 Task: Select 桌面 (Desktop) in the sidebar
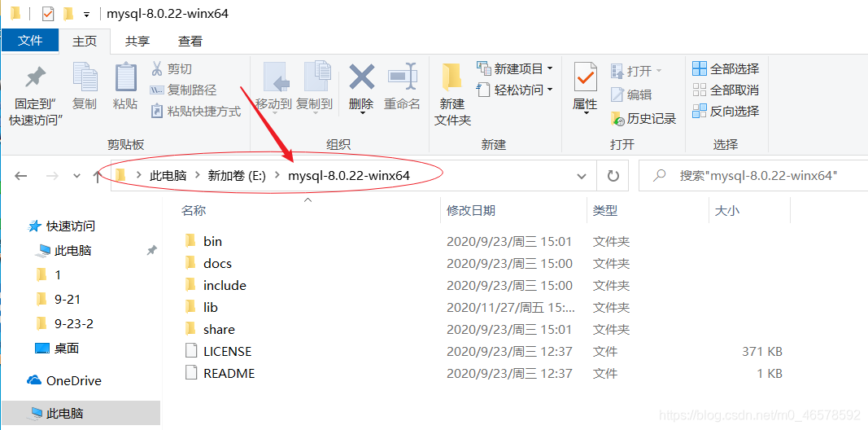67,348
